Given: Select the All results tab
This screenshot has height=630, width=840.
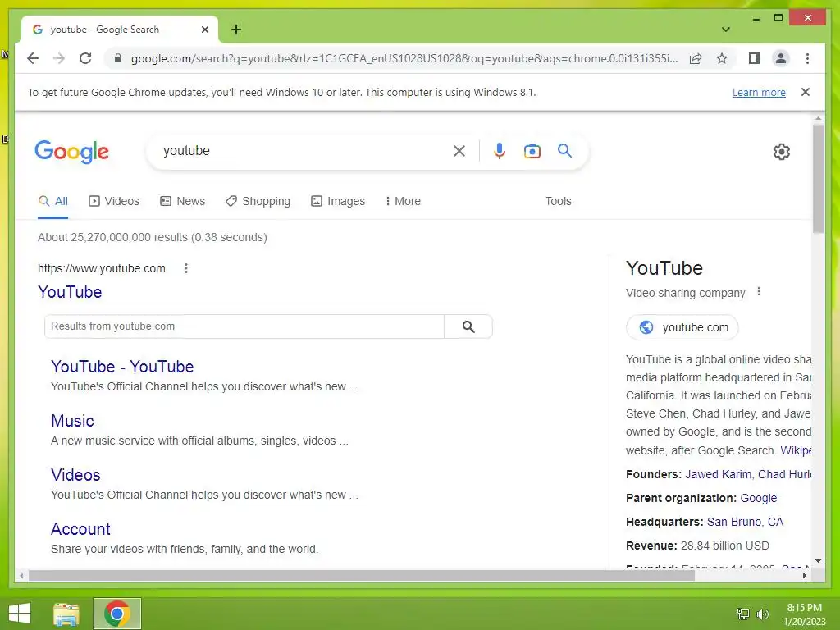Looking at the screenshot, I should (x=53, y=202).
